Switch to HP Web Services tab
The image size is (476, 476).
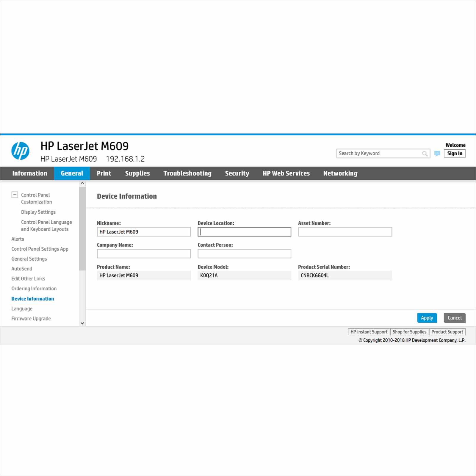[286, 173]
